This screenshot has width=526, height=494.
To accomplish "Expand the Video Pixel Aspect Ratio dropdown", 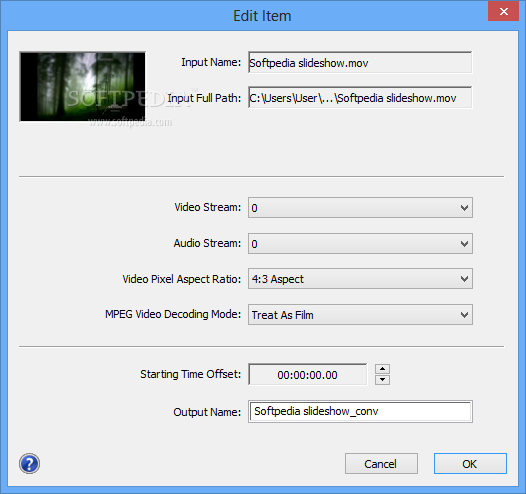I will coord(360,279).
